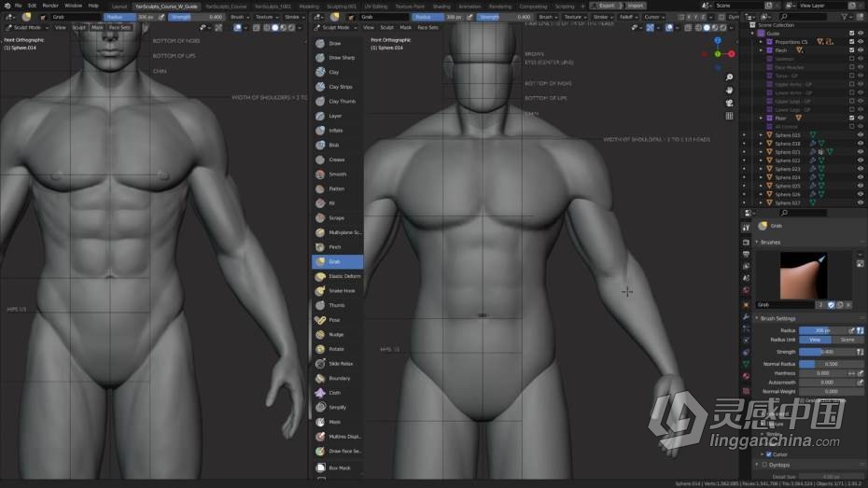Open the Falloff dropdown in header
The width and height of the screenshot is (868, 488).
click(x=628, y=17)
